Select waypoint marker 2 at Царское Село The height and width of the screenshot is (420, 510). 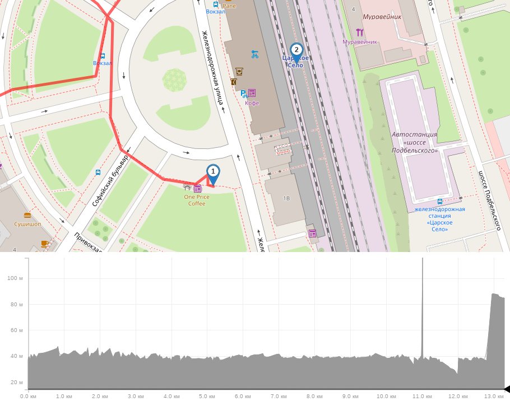[x=296, y=50]
